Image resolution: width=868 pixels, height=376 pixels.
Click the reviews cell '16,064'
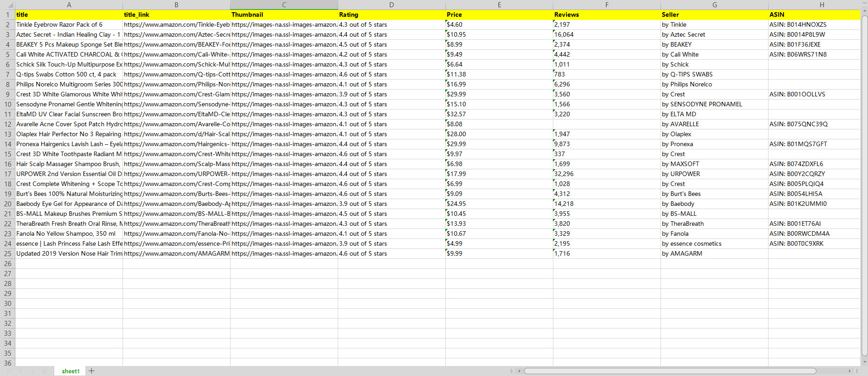pyautogui.click(x=607, y=34)
